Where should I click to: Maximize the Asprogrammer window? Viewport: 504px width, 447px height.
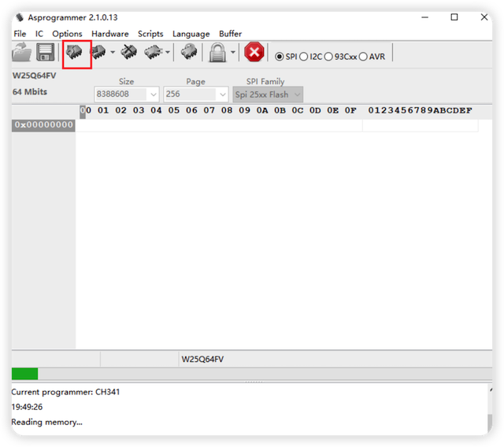(454, 17)
